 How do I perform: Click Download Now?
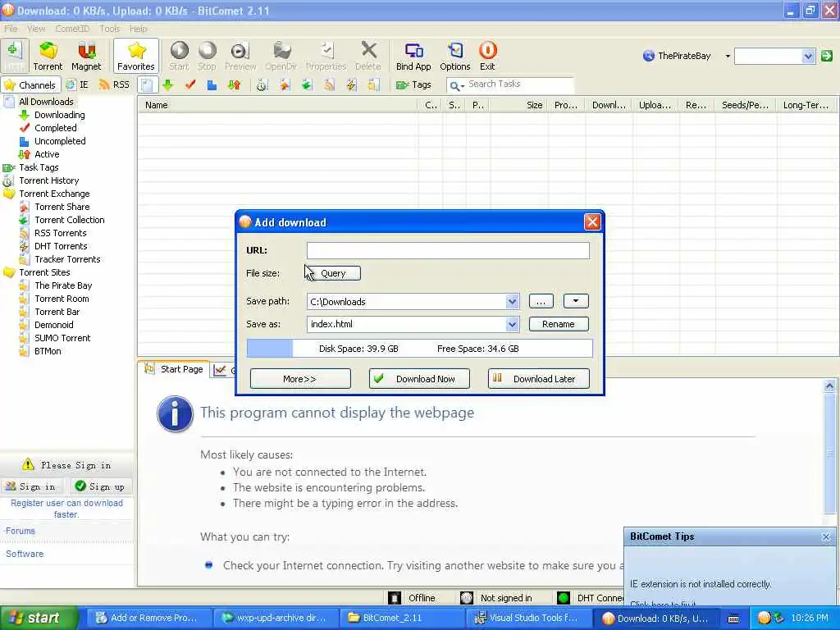pos(419,379)
